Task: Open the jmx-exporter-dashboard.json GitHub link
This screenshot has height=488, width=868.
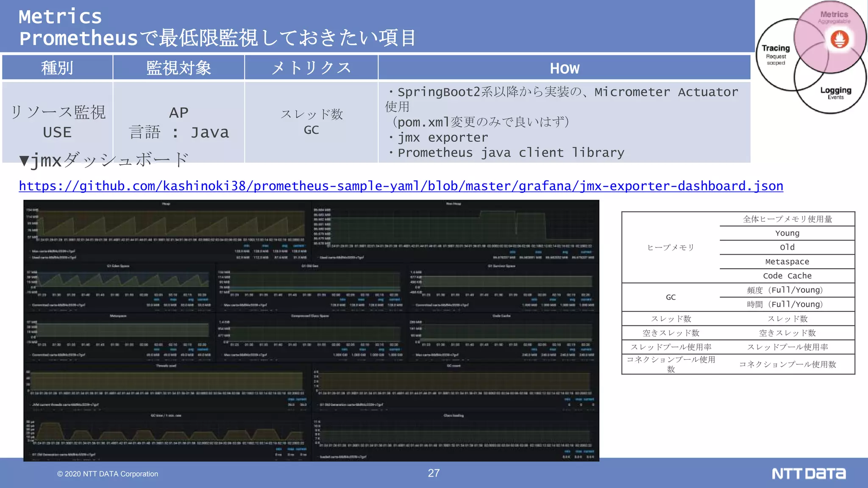Action: [401, 186]
